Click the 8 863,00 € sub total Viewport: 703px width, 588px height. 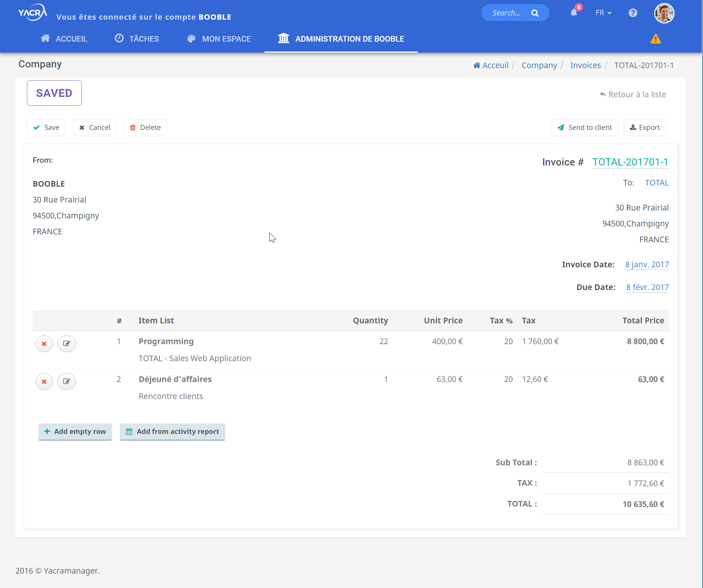coord(646,463)
